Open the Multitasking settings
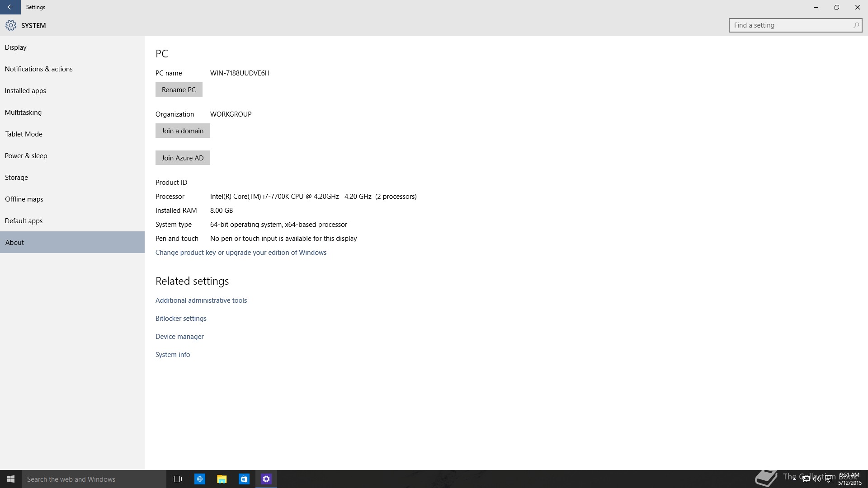Image resolution: width=868 pixels, height=488 pixels. coord(72,112)
